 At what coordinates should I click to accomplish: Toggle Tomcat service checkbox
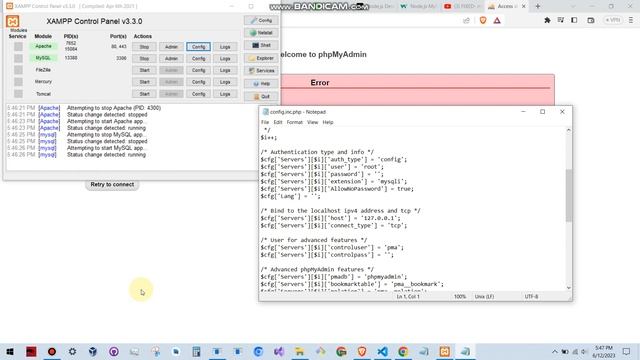click(18, 93)
